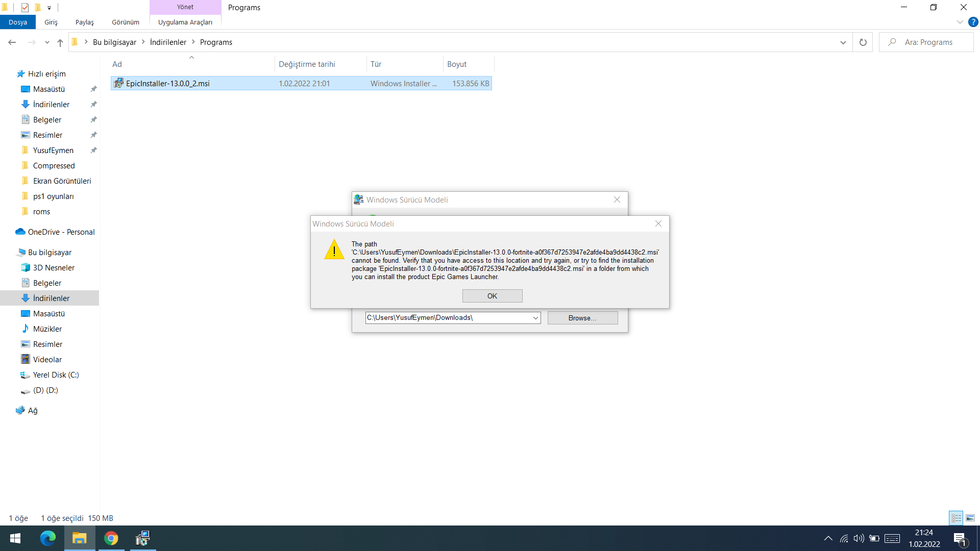Open the Dosya menu
980x551 pixels.
point(18,22)
